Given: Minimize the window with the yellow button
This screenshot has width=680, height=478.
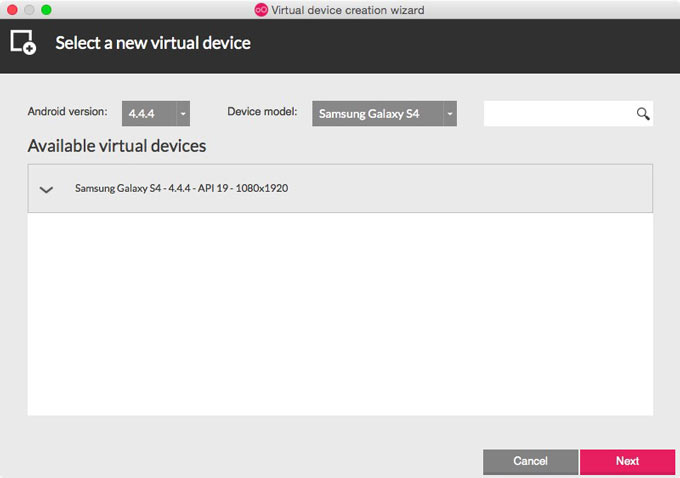Looking at the screenshot, I should [x=29, y=10].
